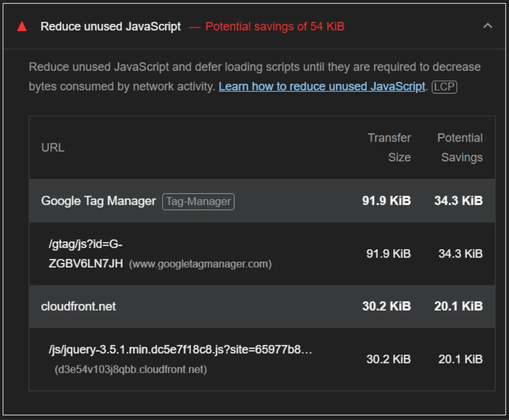
Task: Open 'Learn how to reduce unused JavaScript' link
Action: [322, 86]
